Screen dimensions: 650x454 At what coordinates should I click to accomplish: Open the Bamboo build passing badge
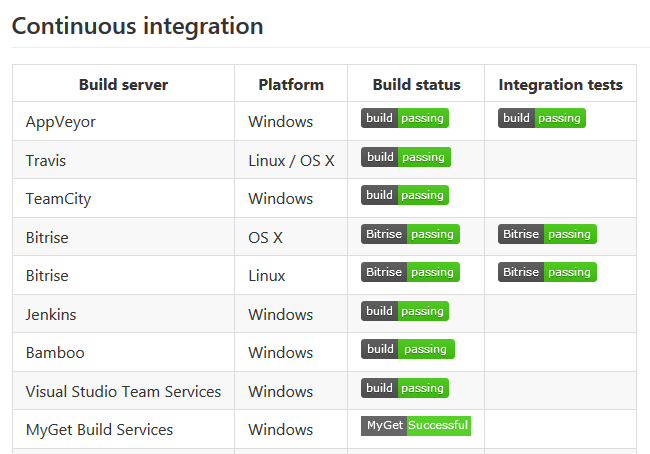tap(407, 349)
